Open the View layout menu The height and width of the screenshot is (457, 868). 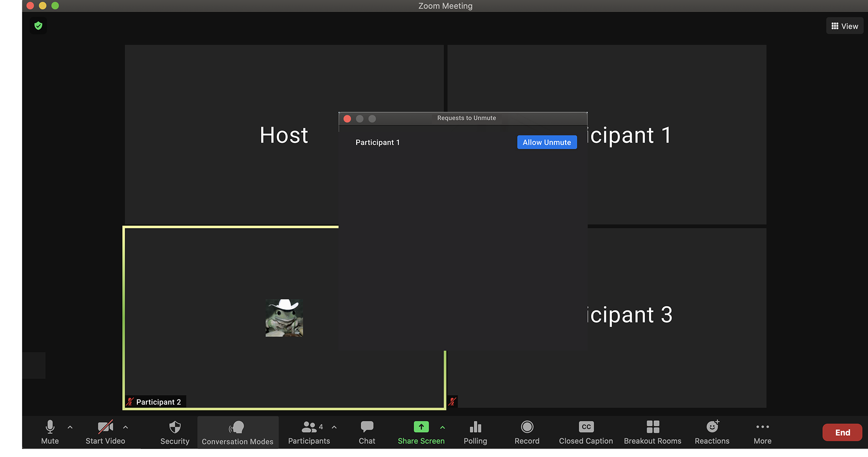845,26
